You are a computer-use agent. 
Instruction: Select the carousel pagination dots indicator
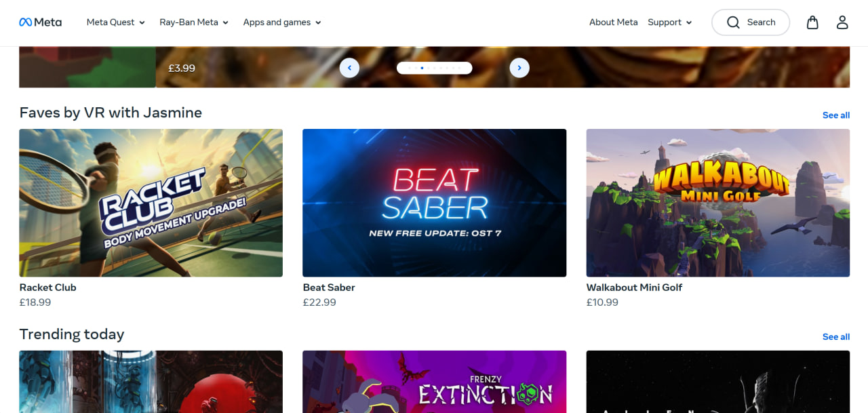coord(435,68)
